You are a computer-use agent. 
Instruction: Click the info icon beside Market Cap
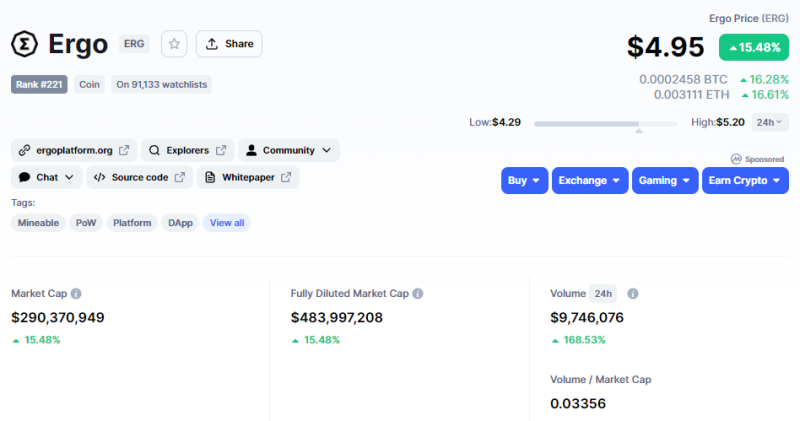[76, 293]
